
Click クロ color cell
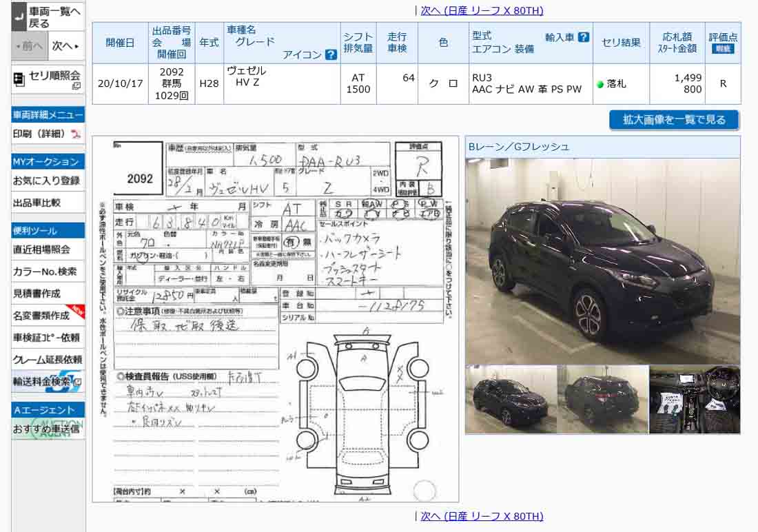[x=443, y=83]
